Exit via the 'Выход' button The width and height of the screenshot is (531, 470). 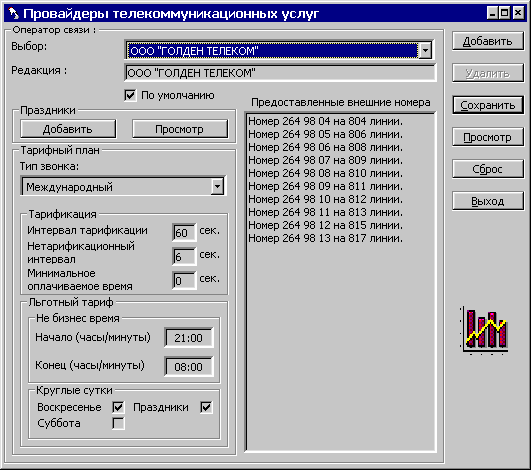coord(488,201)
